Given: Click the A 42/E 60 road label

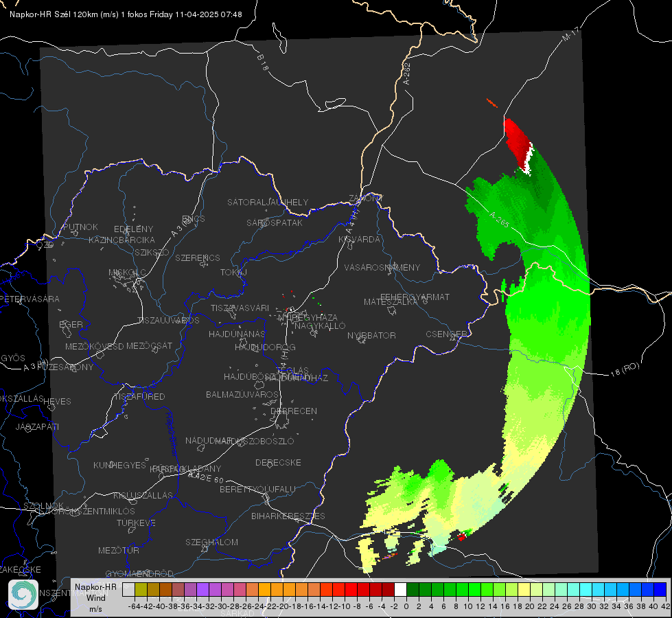Looking at the screenshot, I should [x=206, y=477].
